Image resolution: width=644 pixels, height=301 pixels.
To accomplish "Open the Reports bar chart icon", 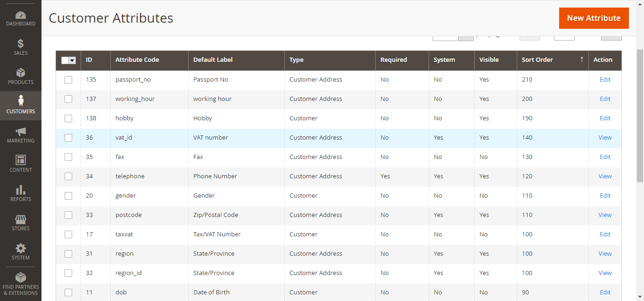I will click(x=21, y=190).
